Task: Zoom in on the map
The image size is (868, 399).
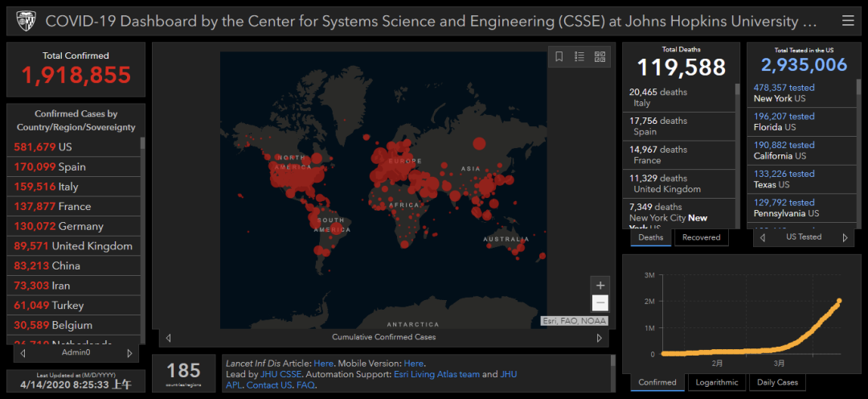Action: click(600, 285)
